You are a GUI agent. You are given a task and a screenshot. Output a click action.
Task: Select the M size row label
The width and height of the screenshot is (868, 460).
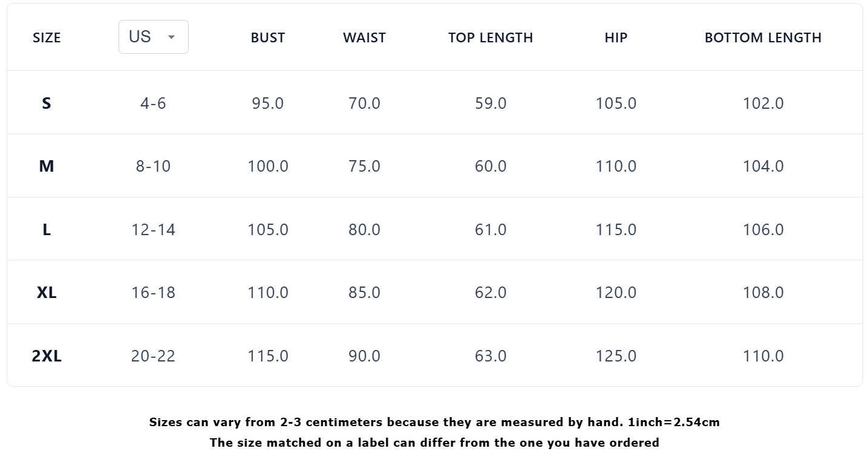(x=47, y=166)
